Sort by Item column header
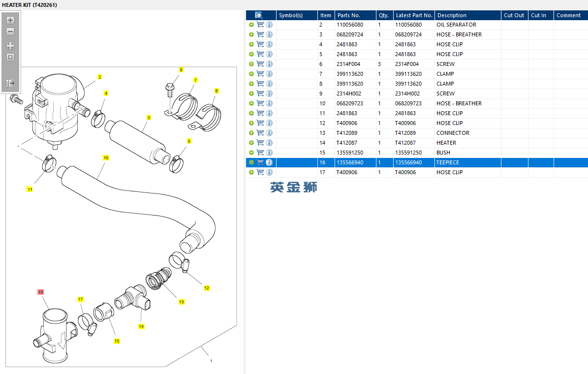This screenshot has width=588, height=374. click(x=326, y=15)
